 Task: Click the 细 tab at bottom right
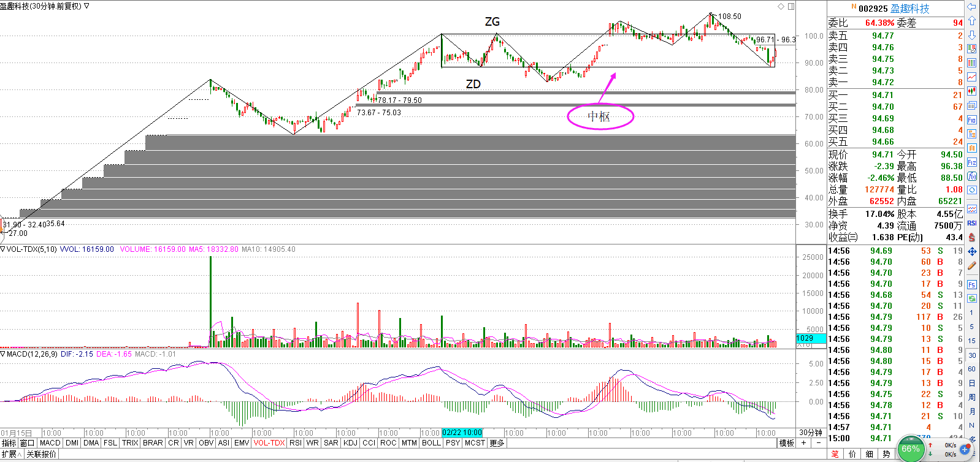pyautogui.click(x=869, y=454)
